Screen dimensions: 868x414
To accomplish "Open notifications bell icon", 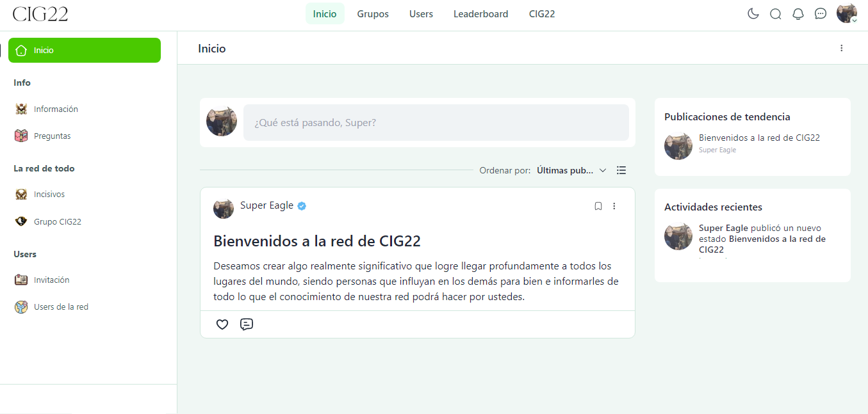I will (798, 14).
